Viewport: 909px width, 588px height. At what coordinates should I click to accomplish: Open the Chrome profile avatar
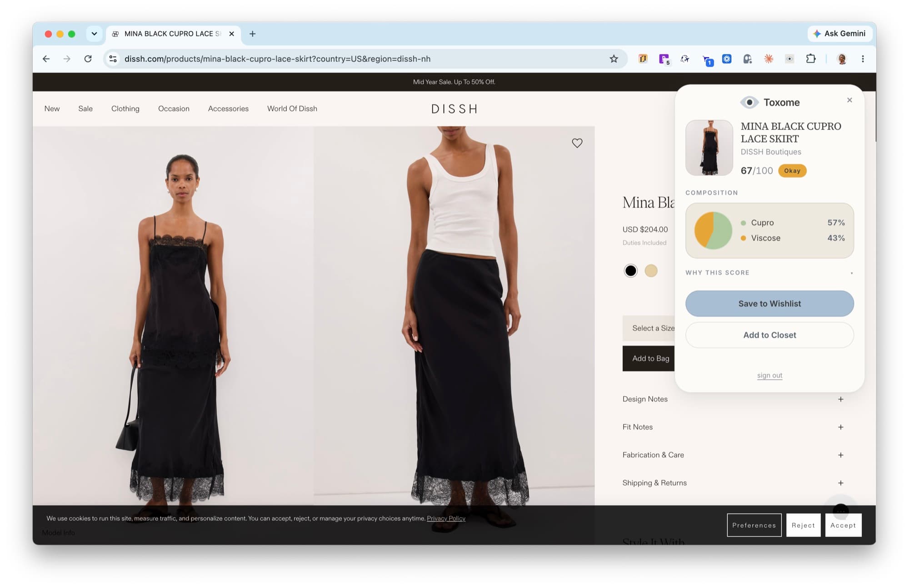(842, 59)
